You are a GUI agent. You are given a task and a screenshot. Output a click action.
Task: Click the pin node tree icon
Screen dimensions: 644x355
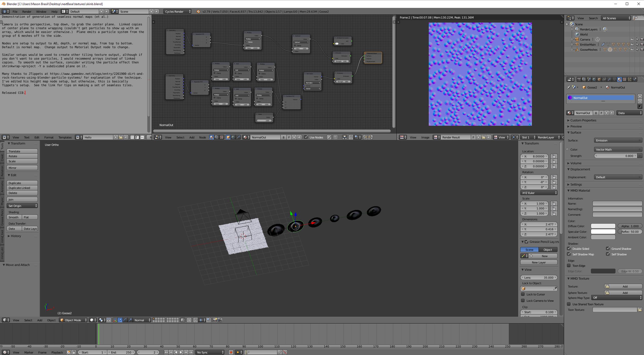click(329, 137)
